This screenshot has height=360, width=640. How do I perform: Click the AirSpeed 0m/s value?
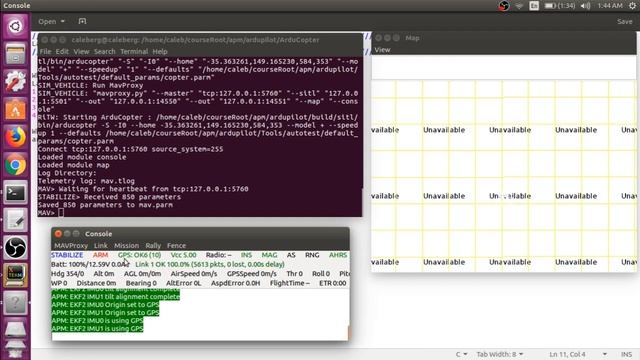coord(194,273)
